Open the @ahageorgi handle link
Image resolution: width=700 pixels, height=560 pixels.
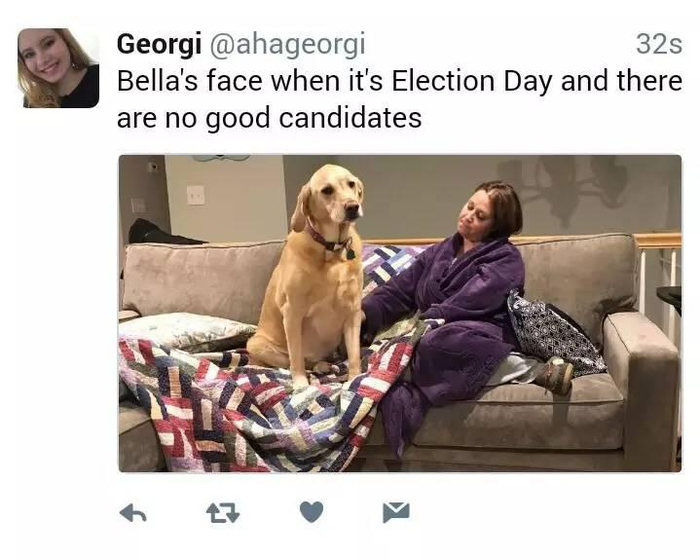(x=287, y=44)
